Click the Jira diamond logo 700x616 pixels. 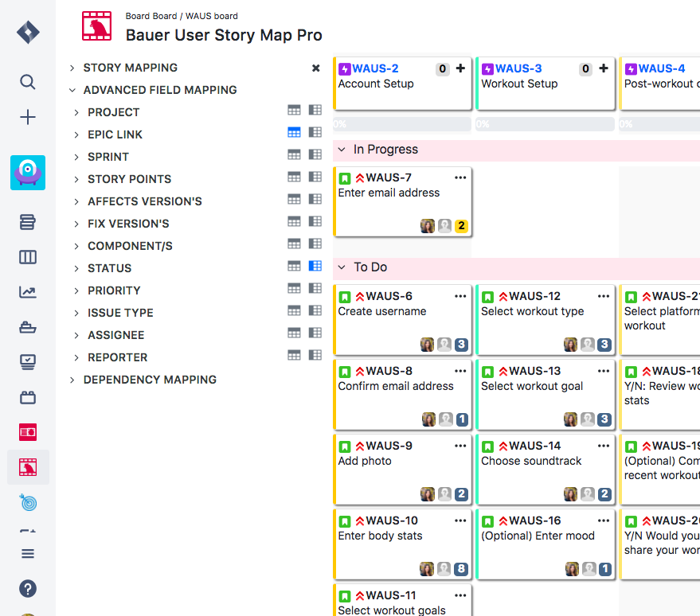tap(28, 32)
